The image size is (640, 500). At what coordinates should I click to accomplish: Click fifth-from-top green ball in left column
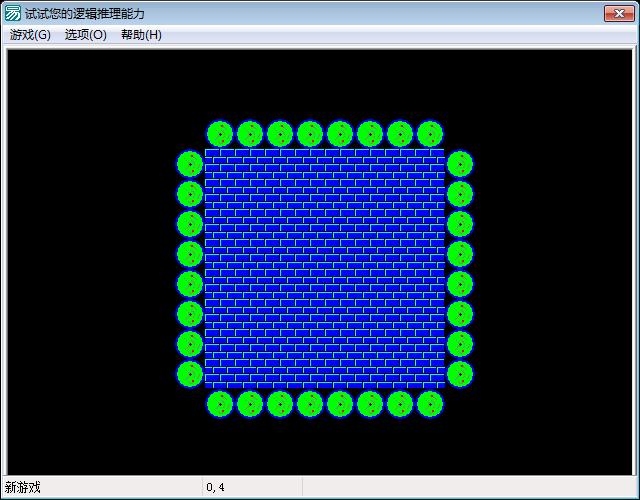pos(190,284)
